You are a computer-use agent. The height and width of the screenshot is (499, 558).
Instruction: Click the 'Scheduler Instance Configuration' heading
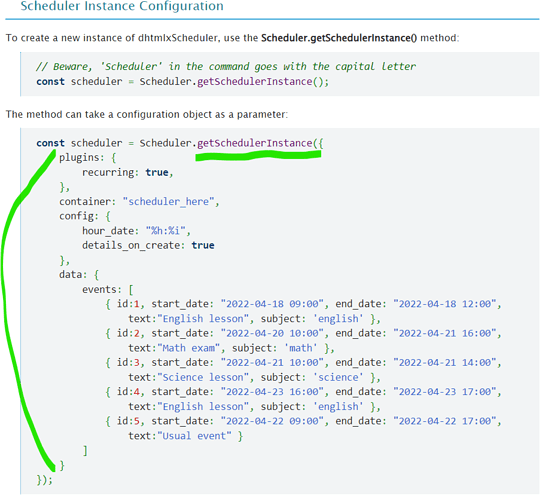pos(122,6)
